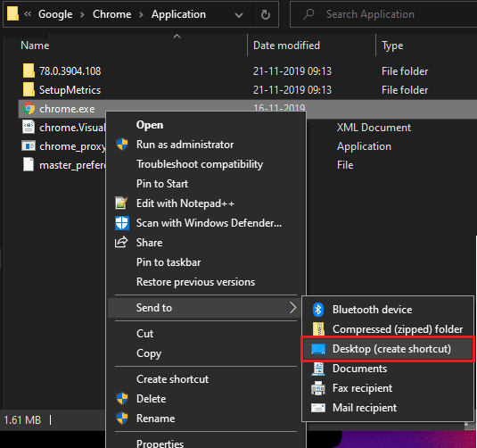Choose Delete from the context menu
This screenshot has width=477, height=448.
point(152,399)
